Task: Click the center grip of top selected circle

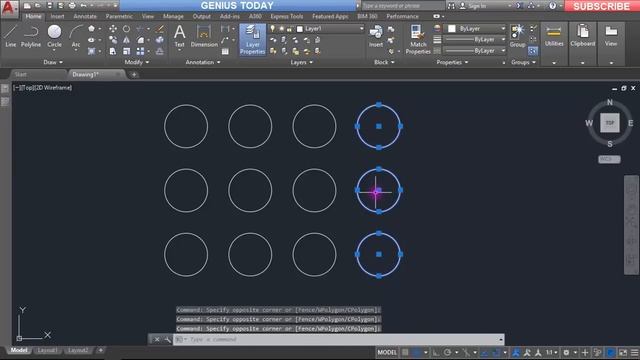Action: tap(379, 126)
